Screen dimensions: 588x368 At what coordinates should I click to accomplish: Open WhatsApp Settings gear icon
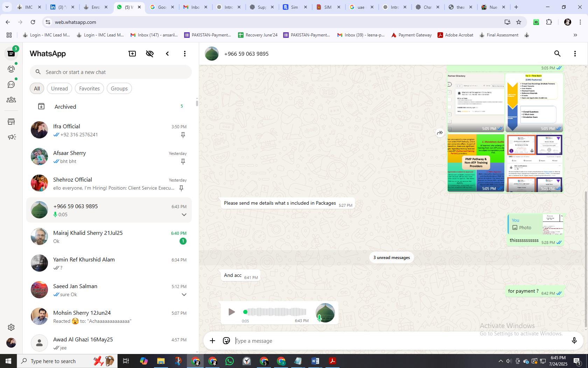tap(11, 327)
